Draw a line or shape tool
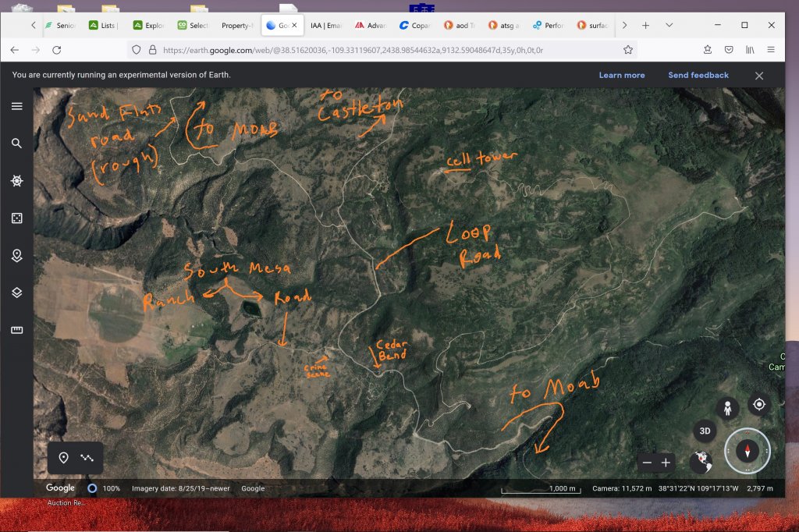799x532 pixels. [x=87, y=458]
